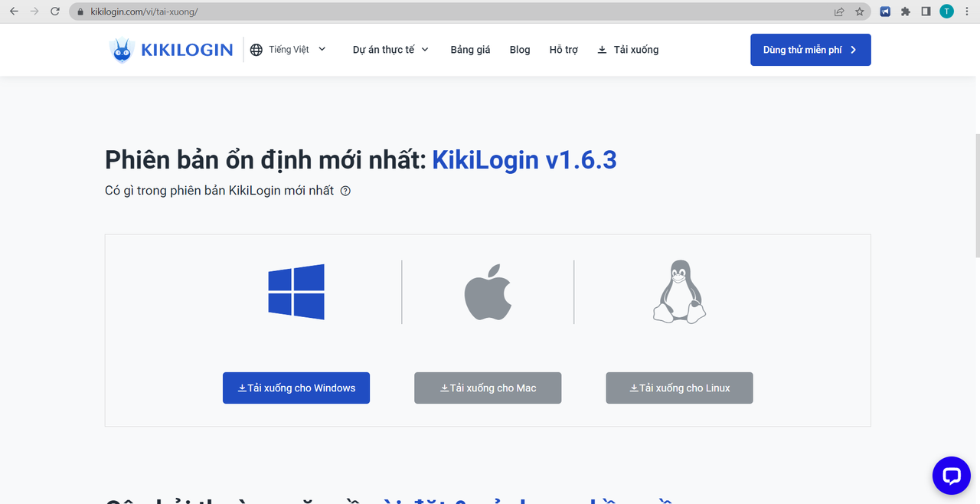Open the Chrome profile avatar menu
Image resolution: width=980 pixels, height=504 pixels.
click(x=947, y=11)
